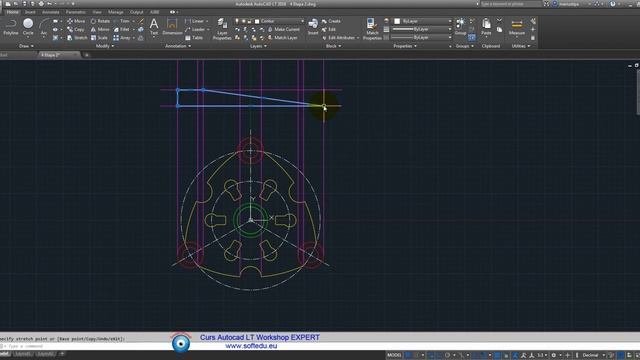
Task: Open Layer Properties manager
Action: [x=222, y=29]
